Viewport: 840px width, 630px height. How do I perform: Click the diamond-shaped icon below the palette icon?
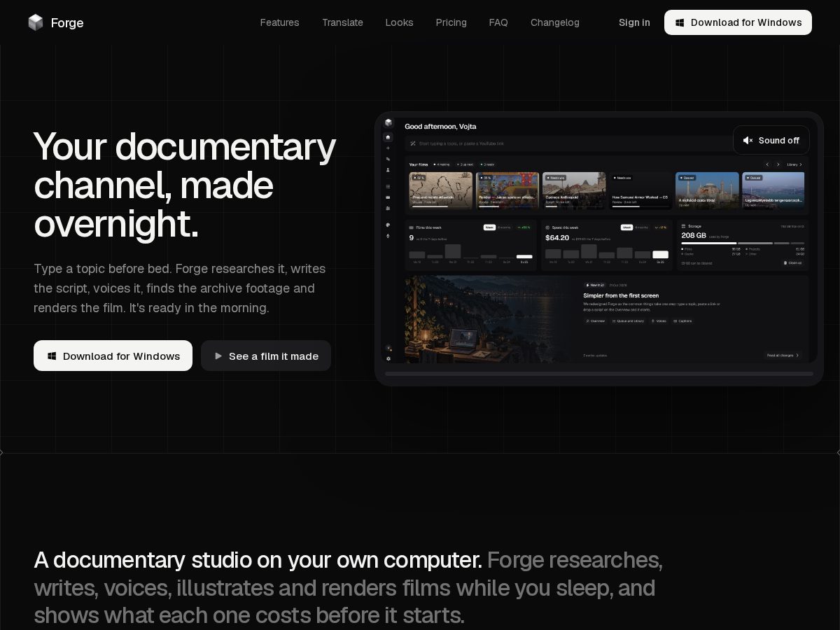point(388,236)
